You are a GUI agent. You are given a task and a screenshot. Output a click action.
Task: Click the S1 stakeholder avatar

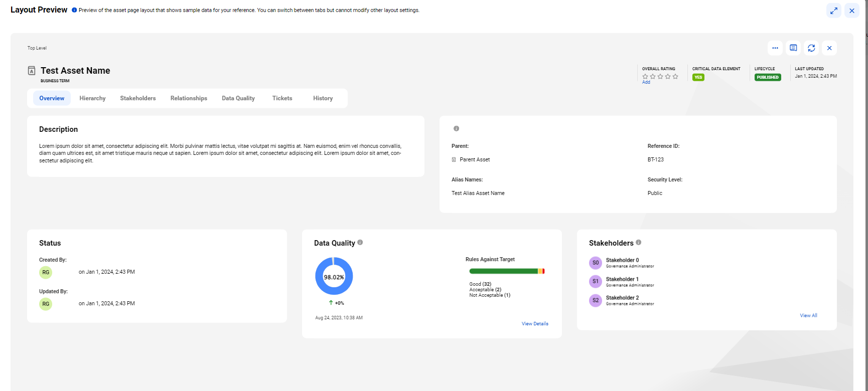[596, 281]
